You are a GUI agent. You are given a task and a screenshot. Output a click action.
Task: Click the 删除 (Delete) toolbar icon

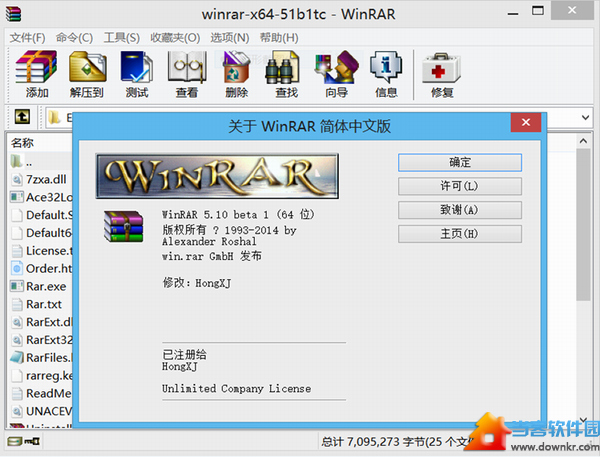[x=236, y=67]
